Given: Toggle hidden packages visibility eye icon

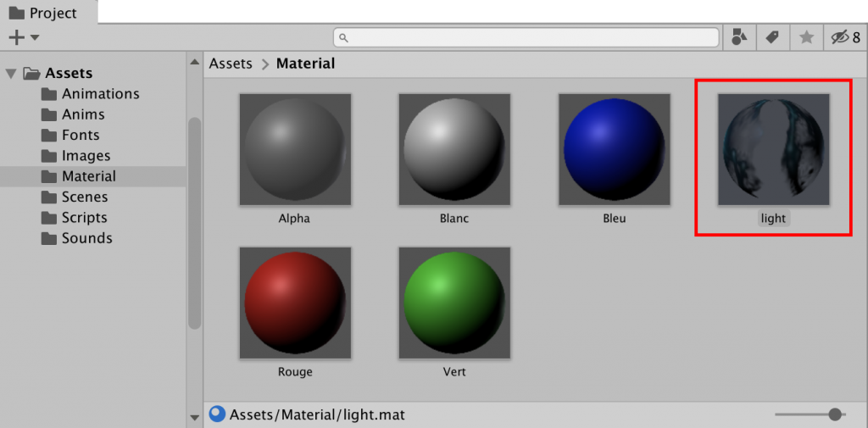Looking at the screenshot, I should pos(844,37).
